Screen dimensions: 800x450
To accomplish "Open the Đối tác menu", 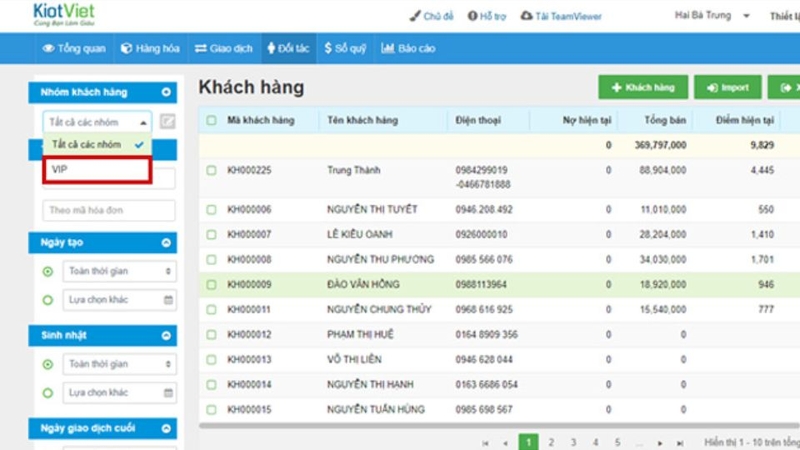I will click(288, 48).
